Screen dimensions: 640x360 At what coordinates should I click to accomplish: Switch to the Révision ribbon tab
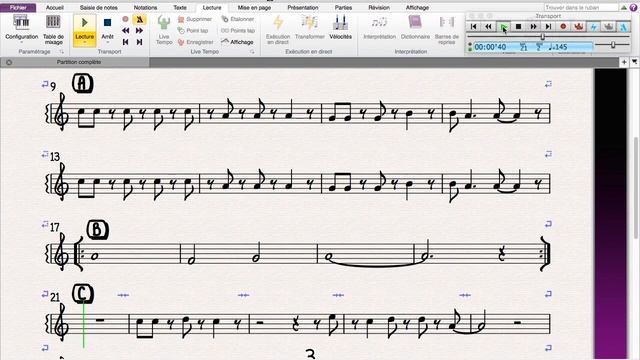379,7
